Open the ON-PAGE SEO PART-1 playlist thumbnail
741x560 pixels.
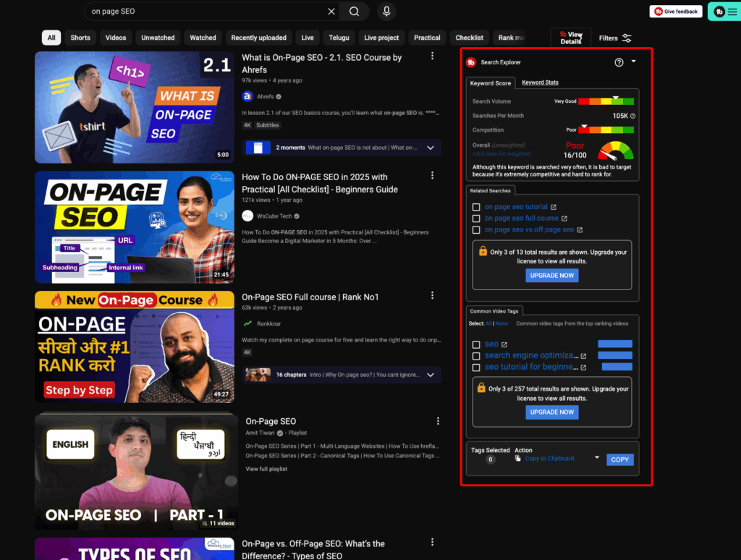136,471
